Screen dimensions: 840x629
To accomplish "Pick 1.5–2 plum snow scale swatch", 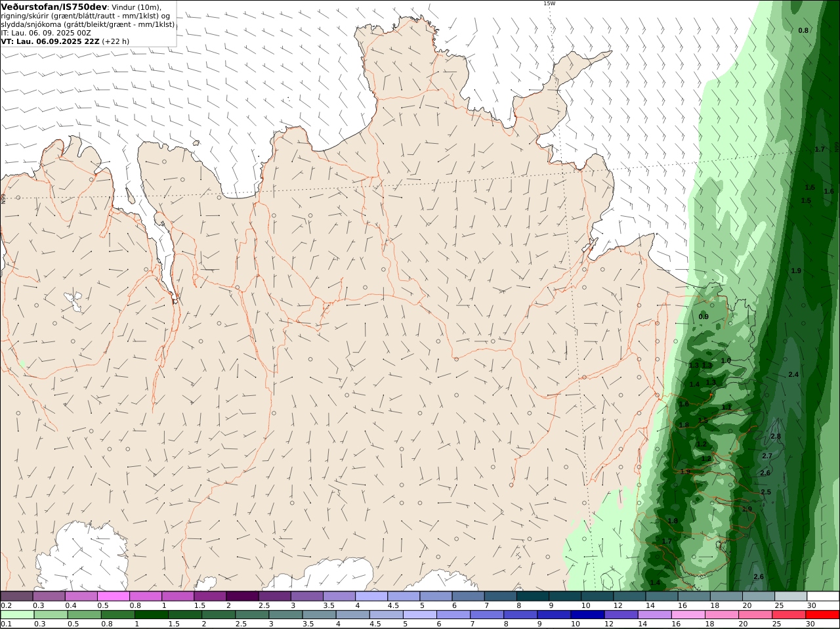I will click(211, 596).
